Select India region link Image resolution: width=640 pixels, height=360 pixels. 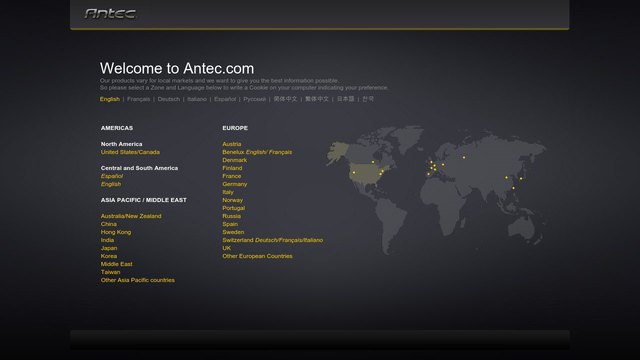(x=107, y=240)
